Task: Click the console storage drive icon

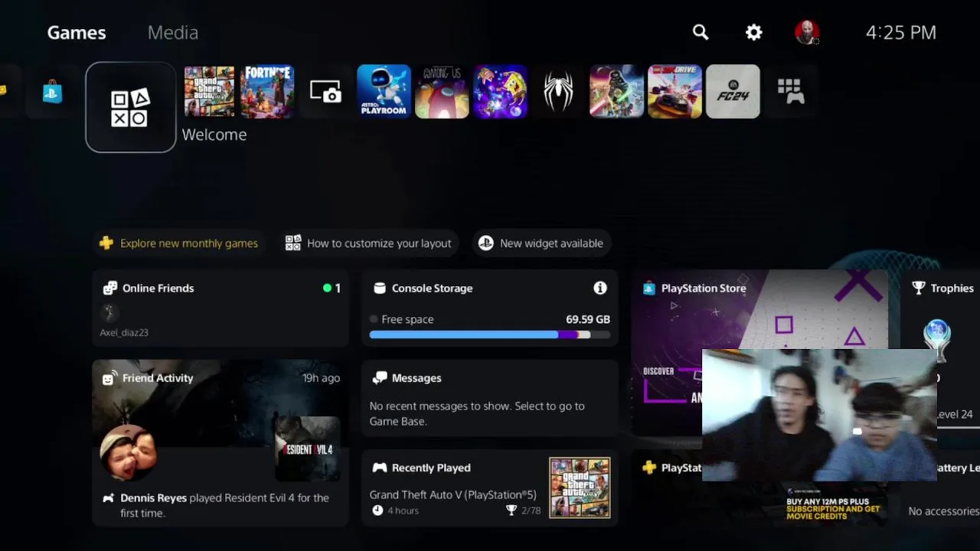Action: point(379,288)
